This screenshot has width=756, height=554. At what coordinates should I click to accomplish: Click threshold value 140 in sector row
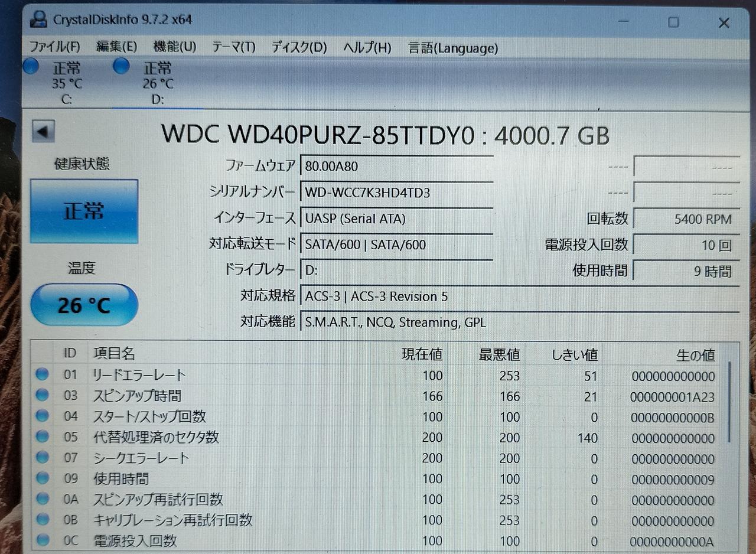587,438
